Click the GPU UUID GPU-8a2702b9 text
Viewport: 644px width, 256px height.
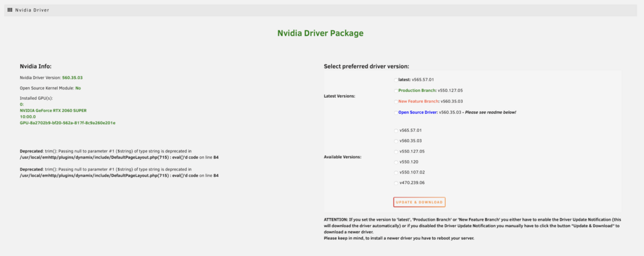click(x=68, y=123)
